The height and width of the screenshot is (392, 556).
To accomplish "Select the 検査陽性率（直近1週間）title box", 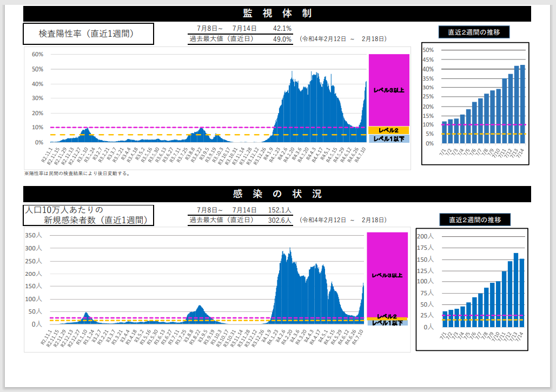I will click(x=88, y=34).
